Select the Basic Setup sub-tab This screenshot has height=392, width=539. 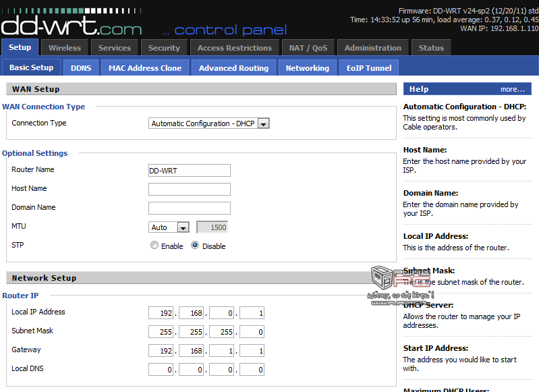pyautogui.click(x=31, y=67)
